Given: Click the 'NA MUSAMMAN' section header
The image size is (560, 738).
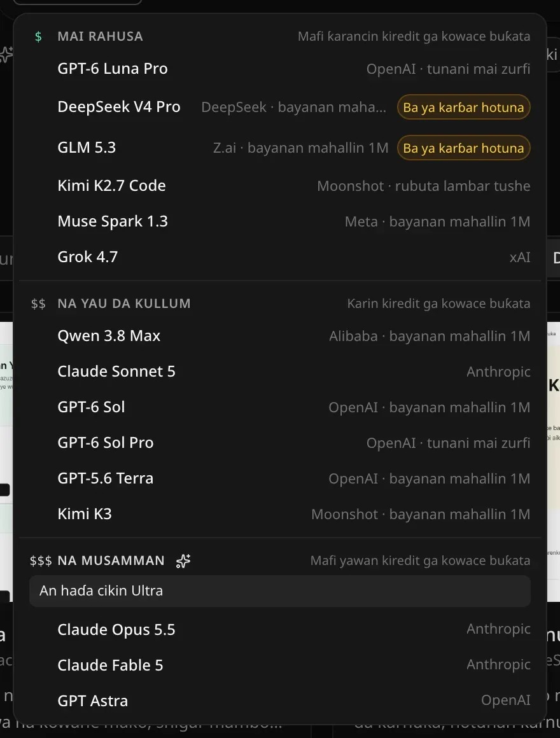Looking at the screenshot, I should pyautogui.click(x=111, y=560).
